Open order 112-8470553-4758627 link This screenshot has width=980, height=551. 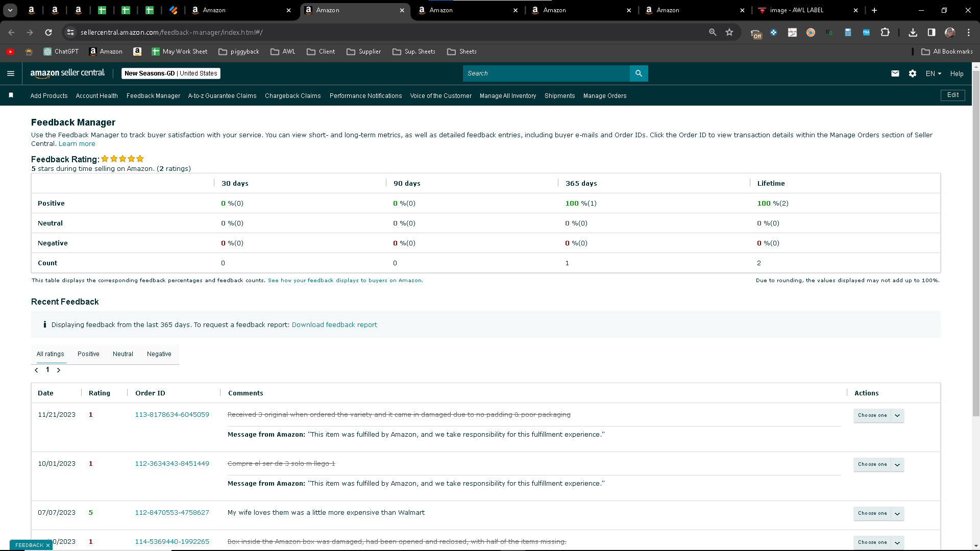point(172,513)
